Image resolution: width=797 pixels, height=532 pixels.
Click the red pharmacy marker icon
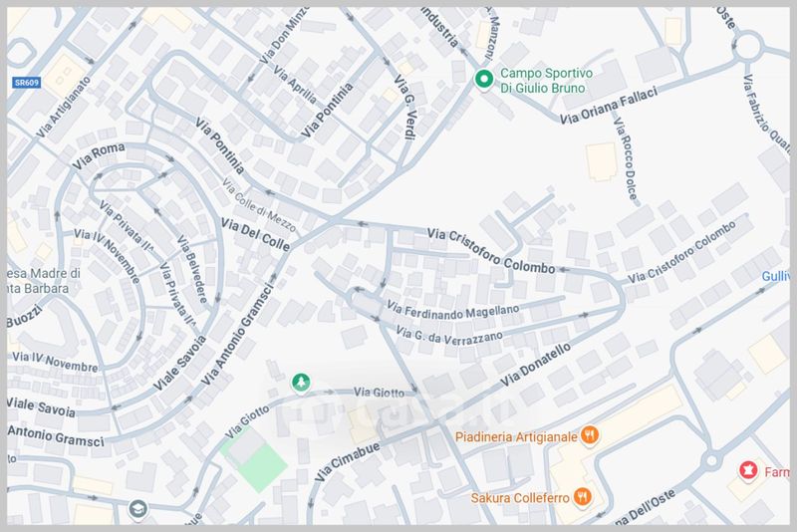[748, 470]
